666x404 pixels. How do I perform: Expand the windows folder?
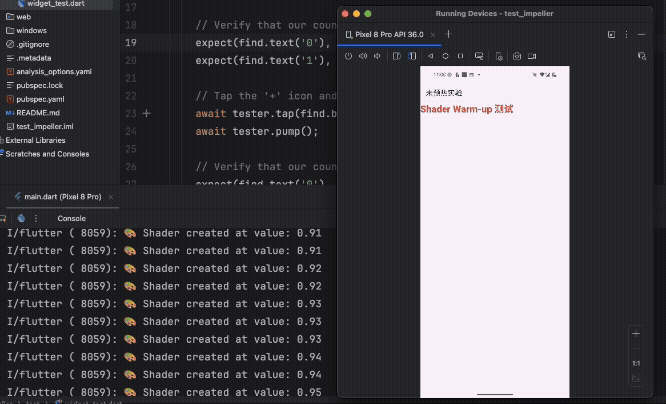coord(26,31)
